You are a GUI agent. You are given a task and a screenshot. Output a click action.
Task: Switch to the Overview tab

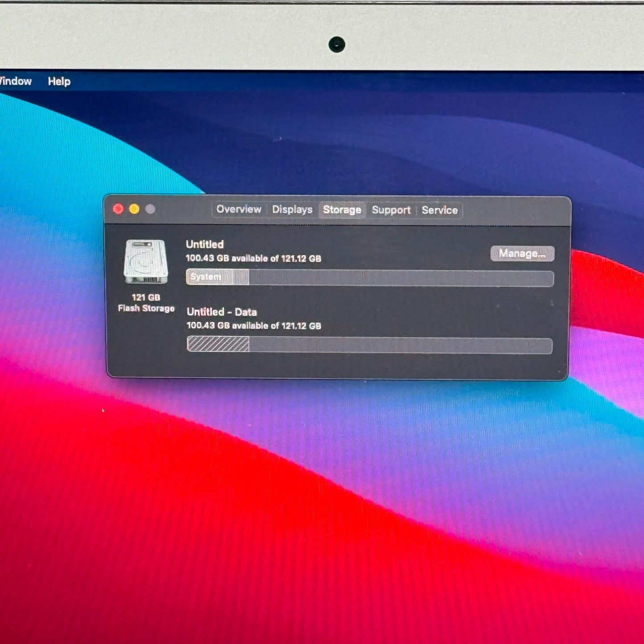[x=238, y=209]
